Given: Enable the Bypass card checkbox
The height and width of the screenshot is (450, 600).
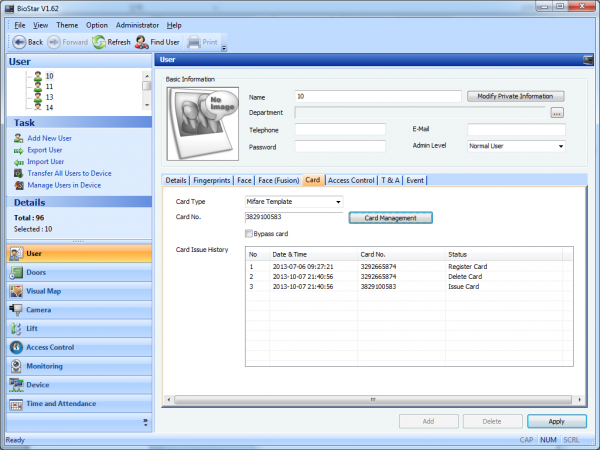Looking at the screenshot, I should [250, 233].
